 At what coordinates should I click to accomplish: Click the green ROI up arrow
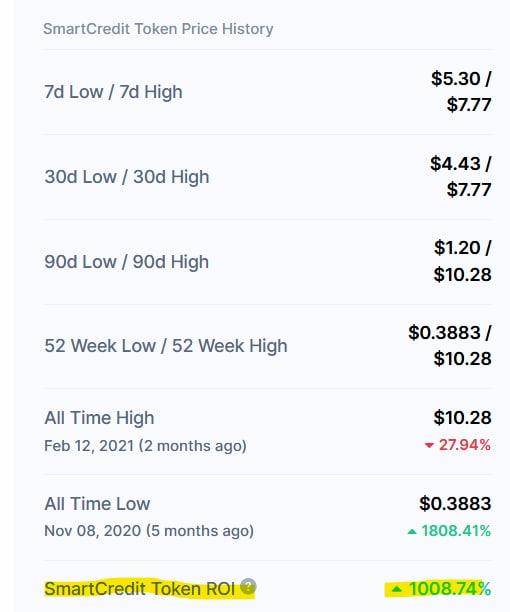pyautogui.click(x=396, y=589)
